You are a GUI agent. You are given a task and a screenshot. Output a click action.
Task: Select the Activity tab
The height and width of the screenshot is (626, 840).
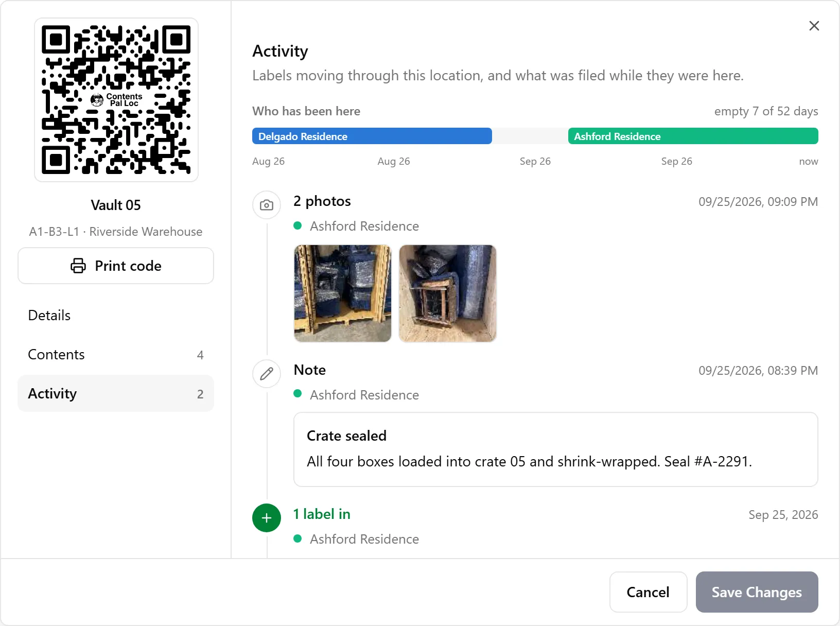[116, 394]
